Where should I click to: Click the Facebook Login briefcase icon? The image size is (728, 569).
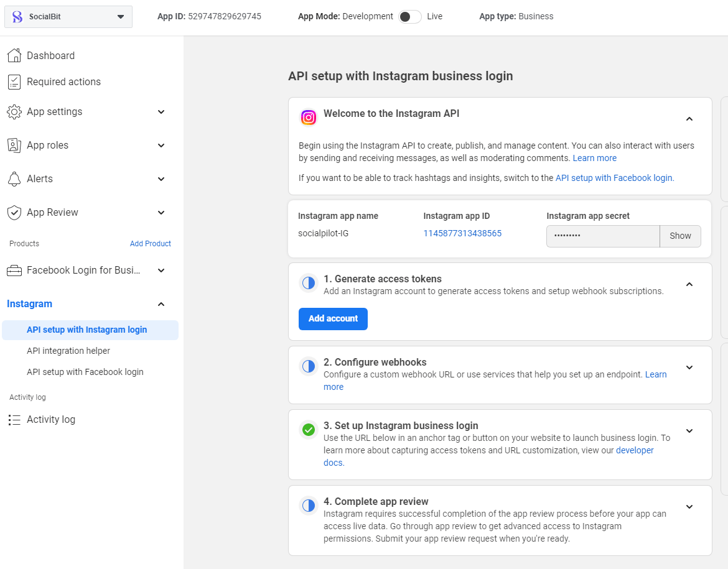[14, 270]
